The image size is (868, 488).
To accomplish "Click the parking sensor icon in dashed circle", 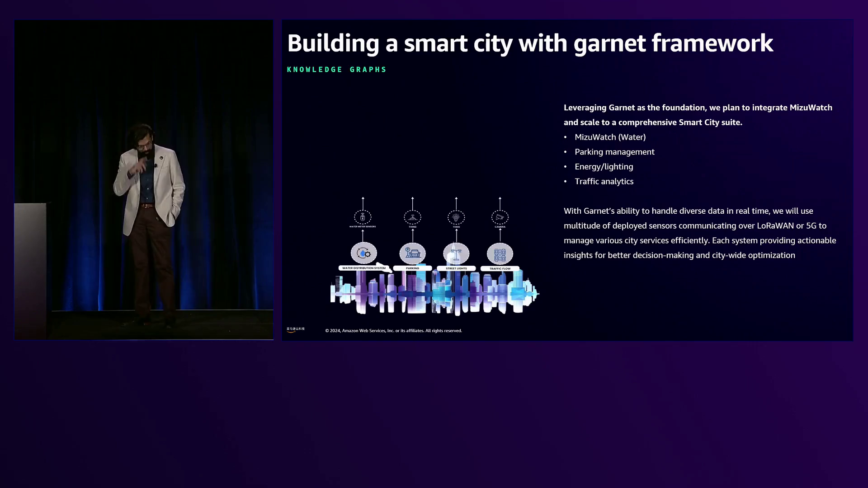I will (412, 217).
